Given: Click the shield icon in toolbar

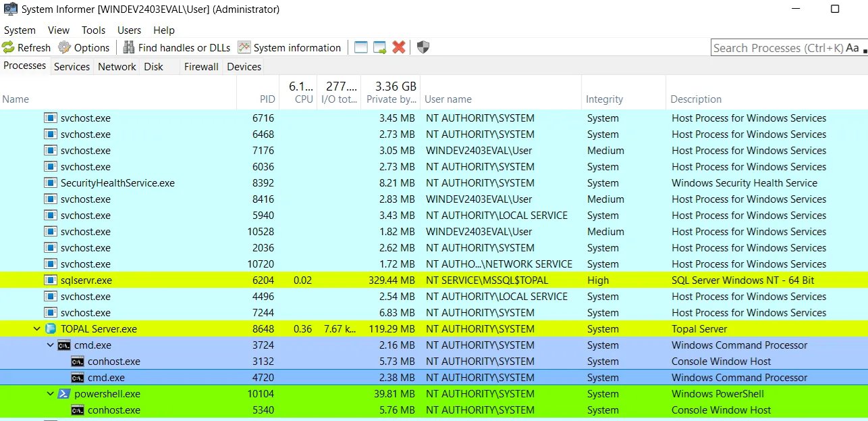Looking at the screenshot, I should click(x=423, y=47).
